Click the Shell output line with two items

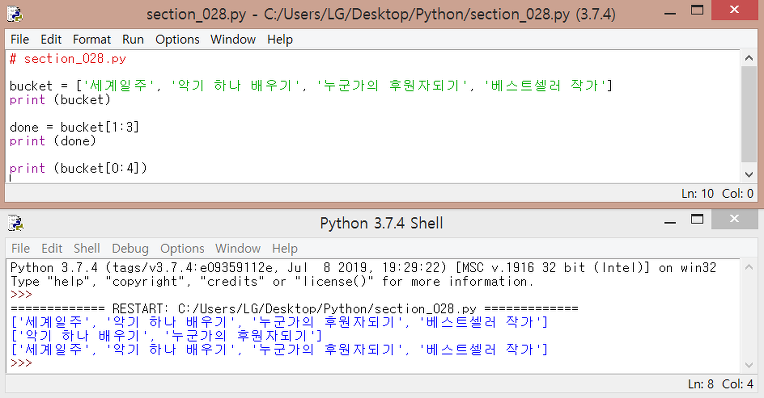click(166, 336)
